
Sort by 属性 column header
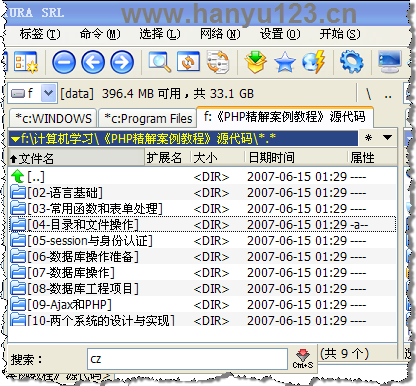click(372, 157)
